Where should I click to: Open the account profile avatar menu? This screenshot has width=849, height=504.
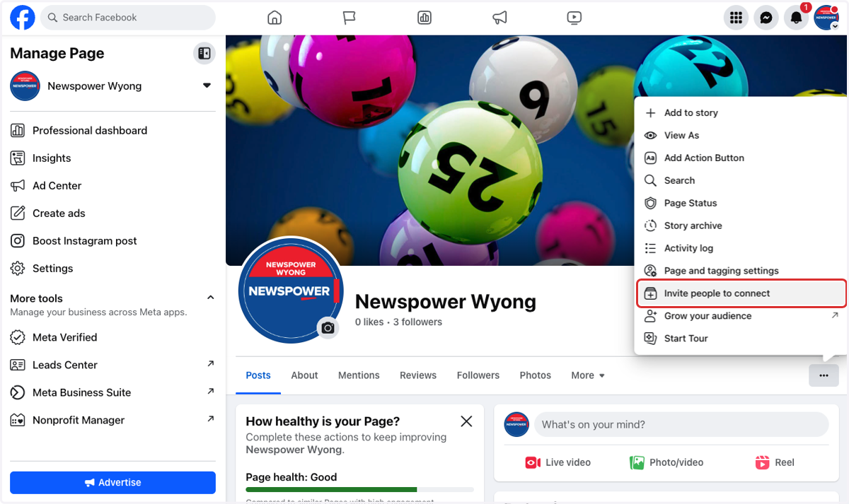point(826,18)
